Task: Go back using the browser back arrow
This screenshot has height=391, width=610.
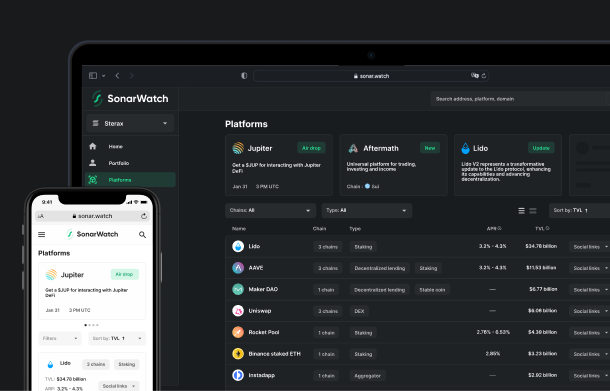Action: [117, 75]
